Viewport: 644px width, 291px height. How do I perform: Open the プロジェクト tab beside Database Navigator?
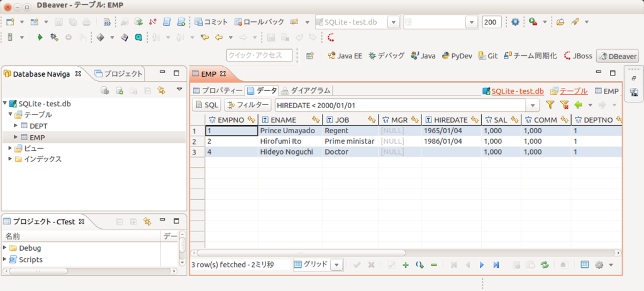coord(118,74)
